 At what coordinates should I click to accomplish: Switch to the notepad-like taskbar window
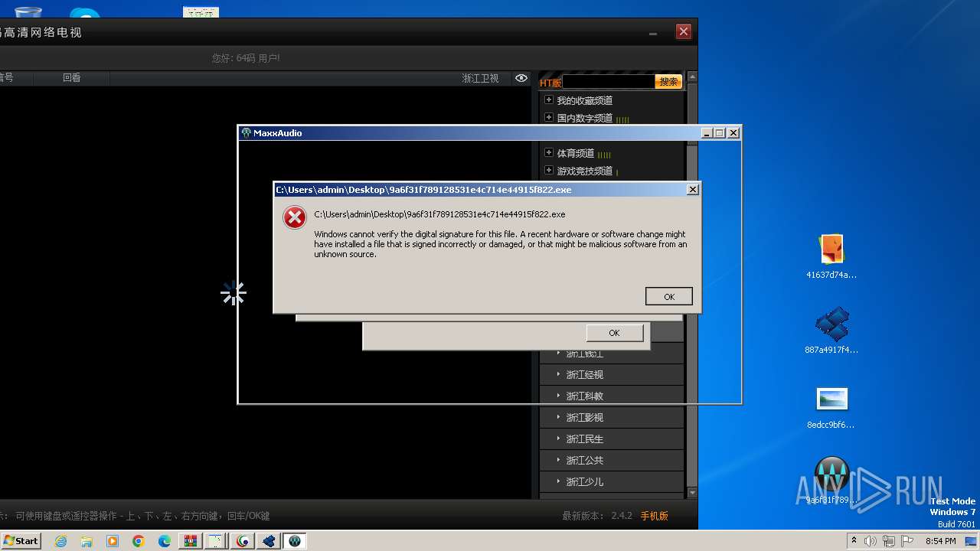pyautogui.click(x=217, y=541)
